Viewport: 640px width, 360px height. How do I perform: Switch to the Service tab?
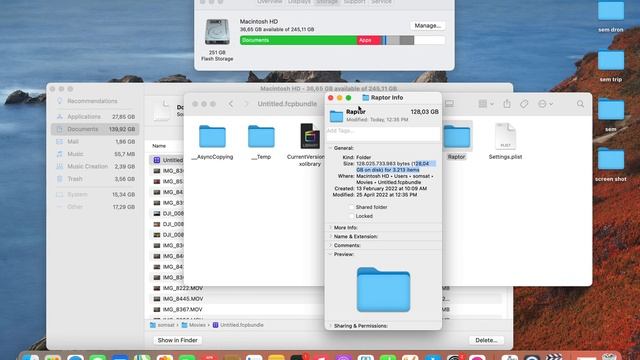click(x=381, y=2)
